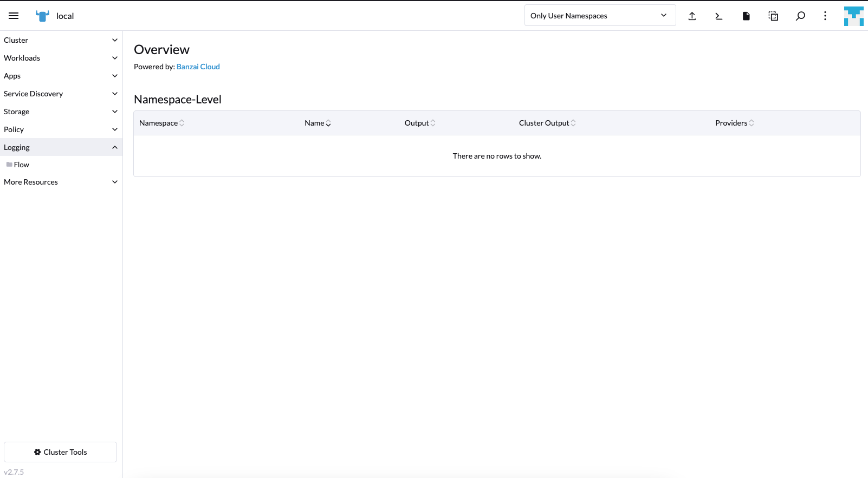Select the Logging sidebar section

click(x=61, y=147)
